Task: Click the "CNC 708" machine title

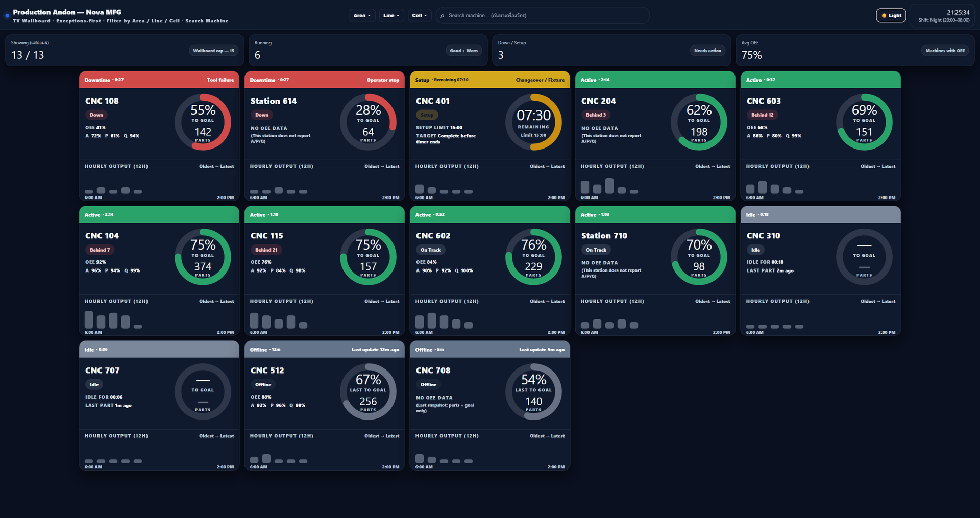Action: coord(433,371)
